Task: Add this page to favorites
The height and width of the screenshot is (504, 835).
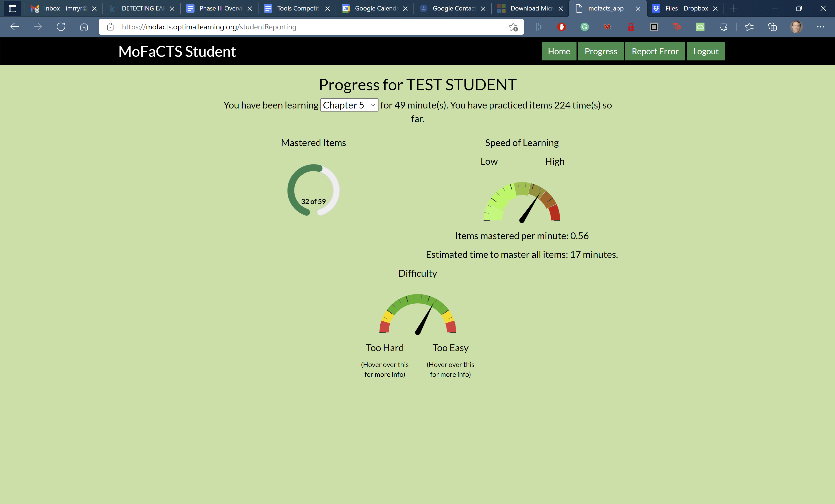Action: click(x=513, y=27)
